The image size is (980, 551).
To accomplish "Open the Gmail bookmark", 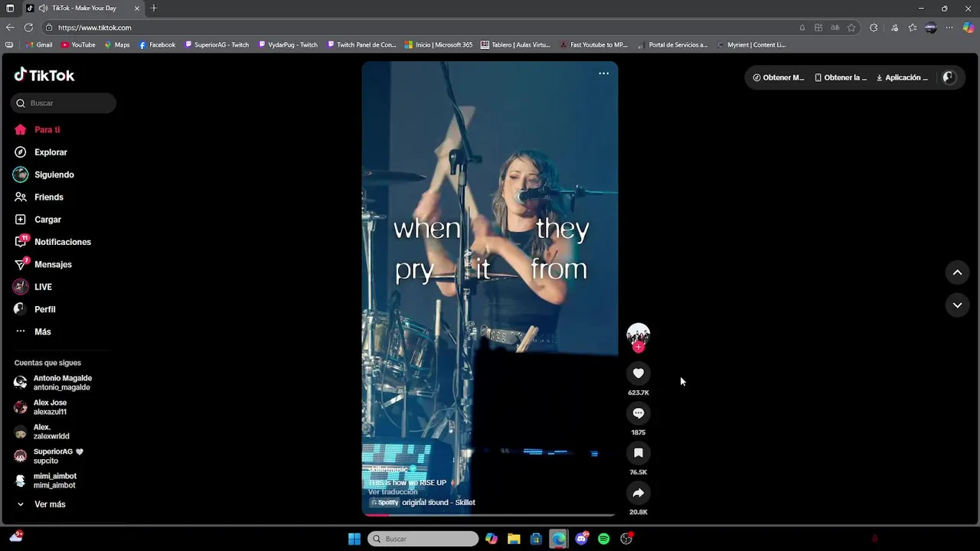I will pyautogui.click(x=38, y=45).
